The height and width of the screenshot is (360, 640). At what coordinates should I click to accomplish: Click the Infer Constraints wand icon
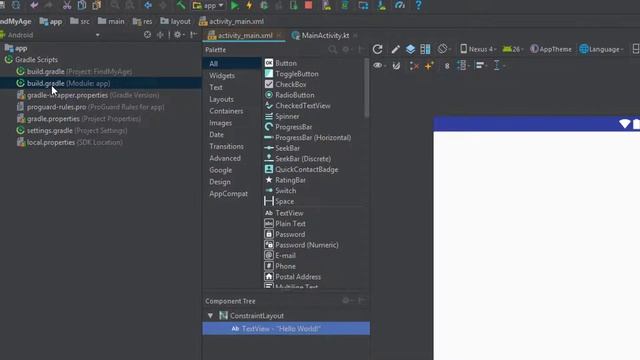click(x=429, y=65)
